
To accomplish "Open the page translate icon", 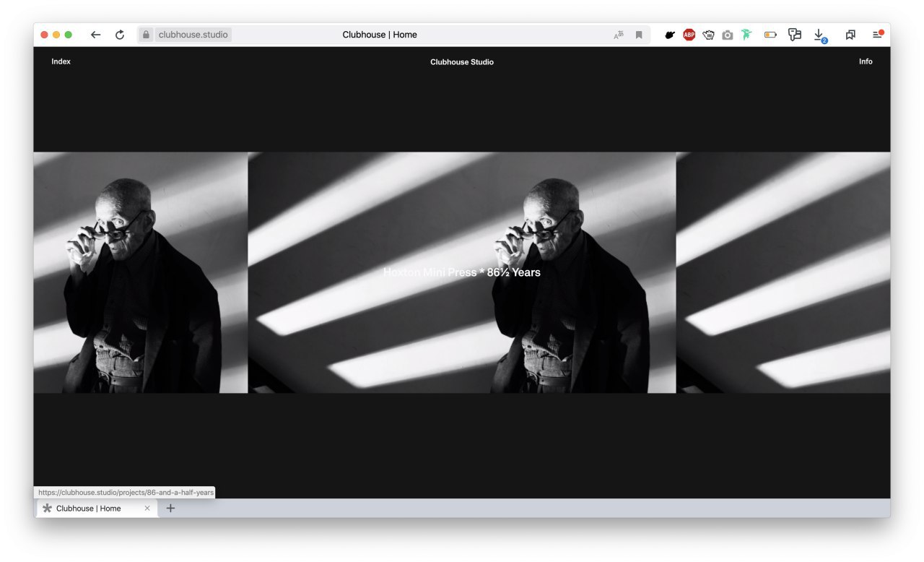I will 619,35.
